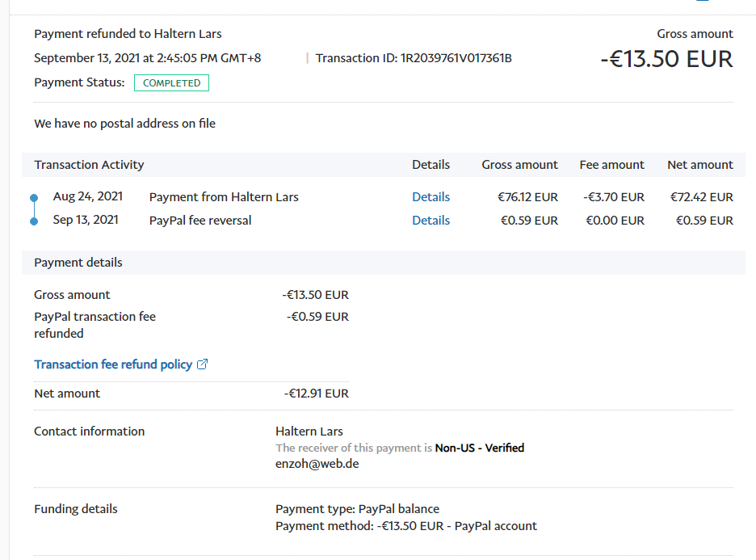Select the Aug 24 timeline dot

tap(33, 197)
